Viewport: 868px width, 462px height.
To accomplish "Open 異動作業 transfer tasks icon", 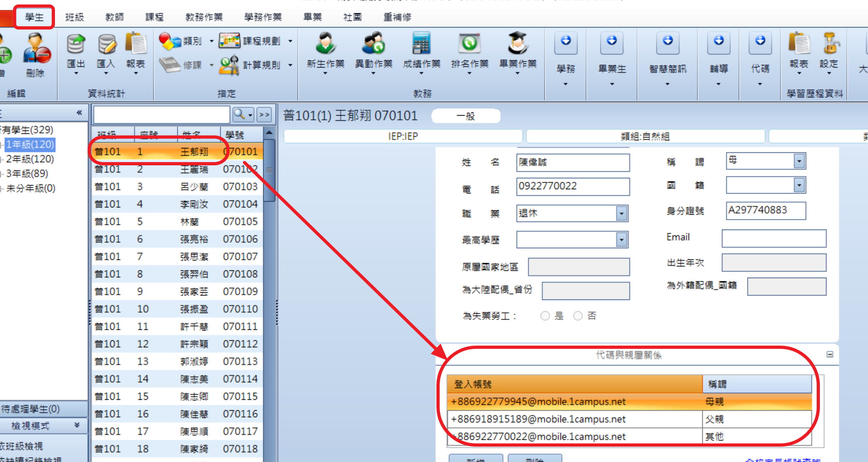I will [x=373, y=44].
